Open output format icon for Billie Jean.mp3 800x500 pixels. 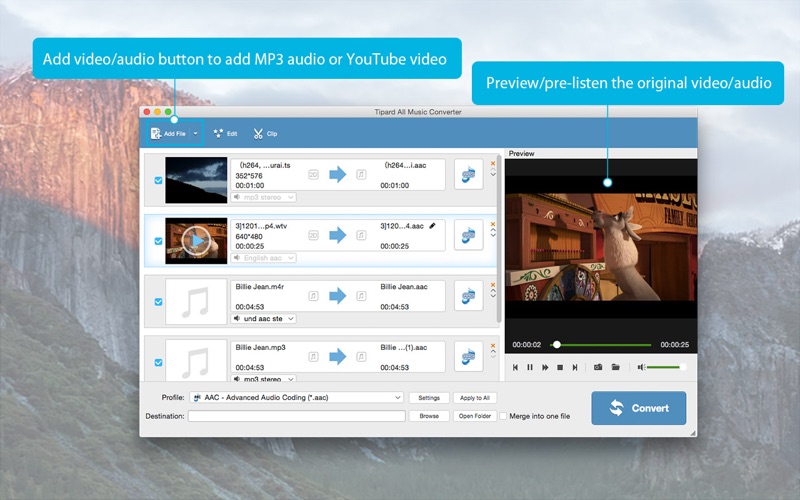pos(468,356)
